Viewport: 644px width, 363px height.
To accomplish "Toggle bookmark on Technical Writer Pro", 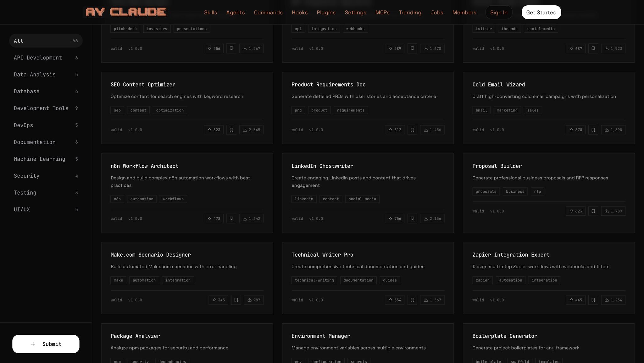I will 412,300.
